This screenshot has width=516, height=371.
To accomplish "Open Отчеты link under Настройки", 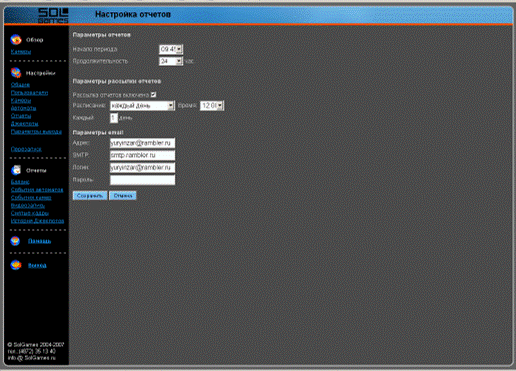I will point(21,116).
